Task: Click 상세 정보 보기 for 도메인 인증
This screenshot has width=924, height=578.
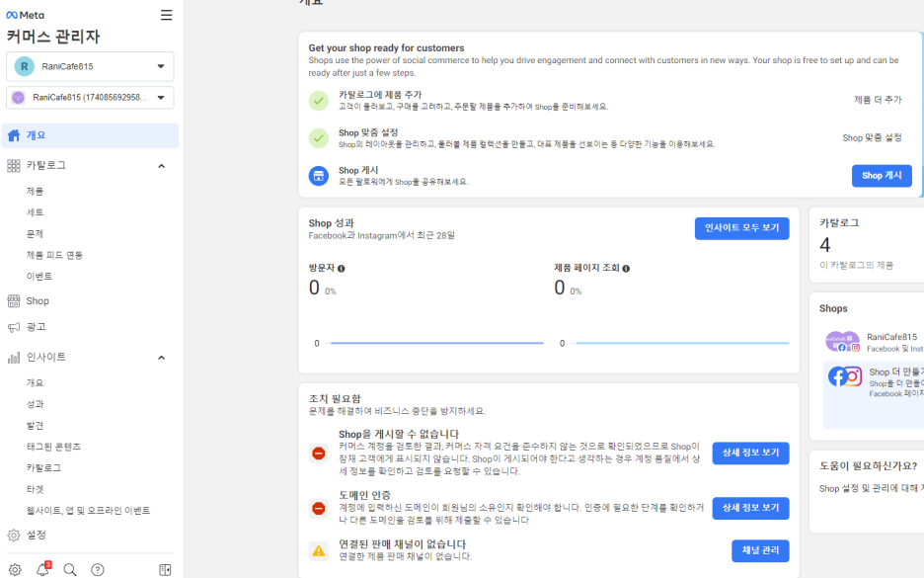Action: [750, 509]
